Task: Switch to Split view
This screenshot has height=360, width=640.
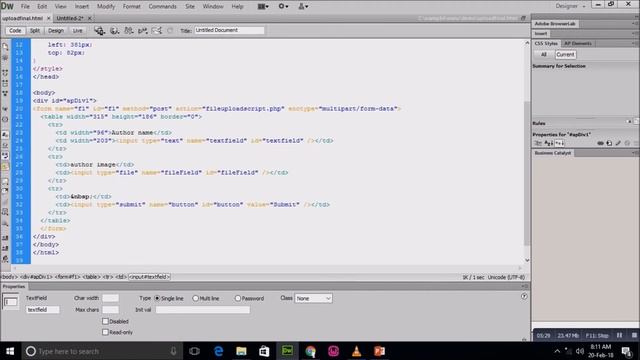Action: [35, 31]
